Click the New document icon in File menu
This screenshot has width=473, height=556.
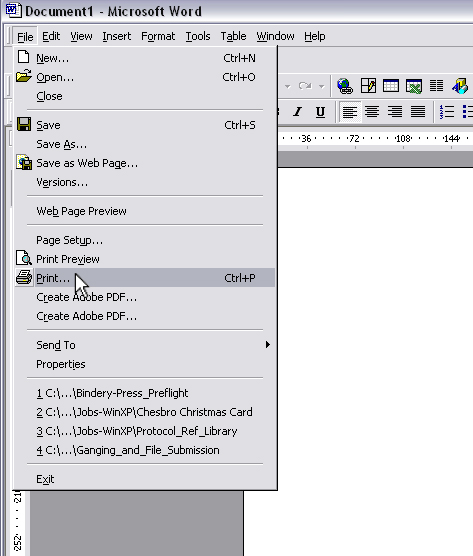pos(24,57)
